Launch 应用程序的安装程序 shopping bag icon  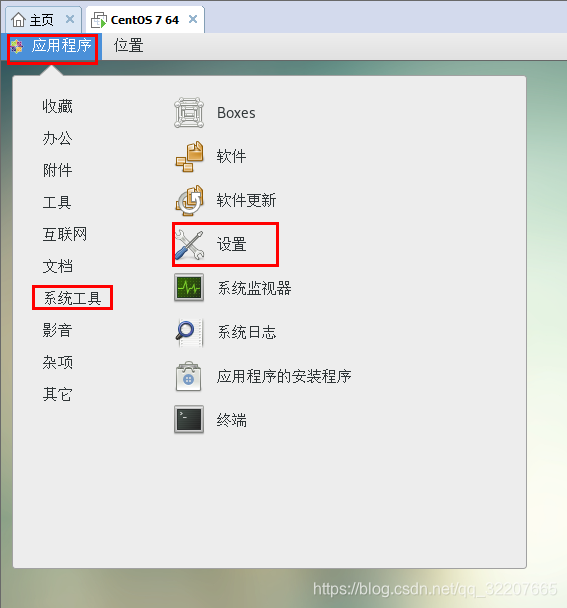coord(188,376)
